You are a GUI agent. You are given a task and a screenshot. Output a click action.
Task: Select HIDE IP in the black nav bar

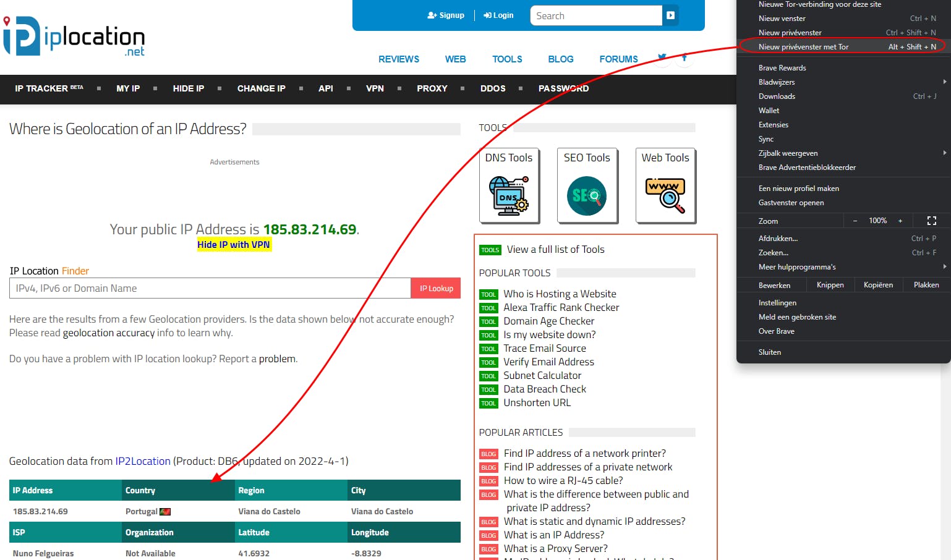(189, 88)
